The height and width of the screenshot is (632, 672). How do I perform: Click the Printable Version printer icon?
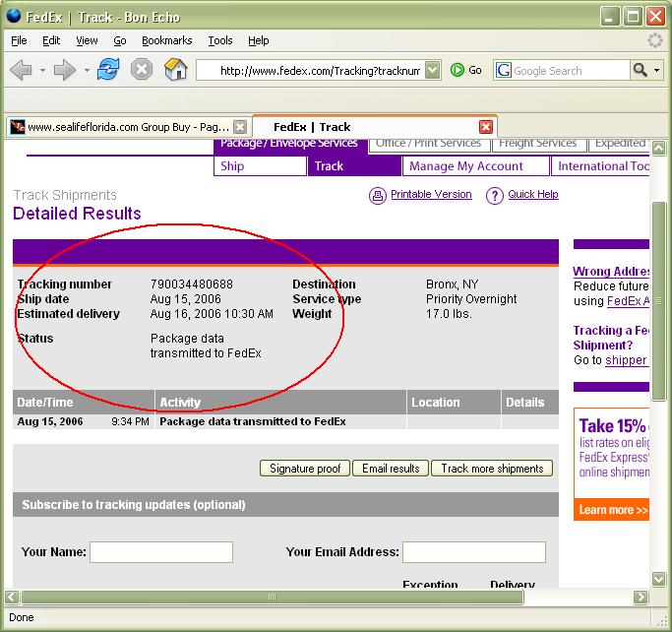pos(378,196)
